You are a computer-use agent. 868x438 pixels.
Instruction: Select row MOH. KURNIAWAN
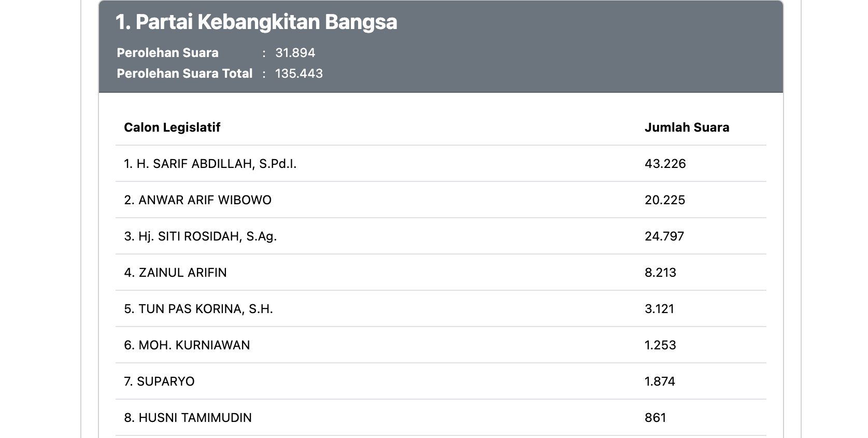[440, 345]
